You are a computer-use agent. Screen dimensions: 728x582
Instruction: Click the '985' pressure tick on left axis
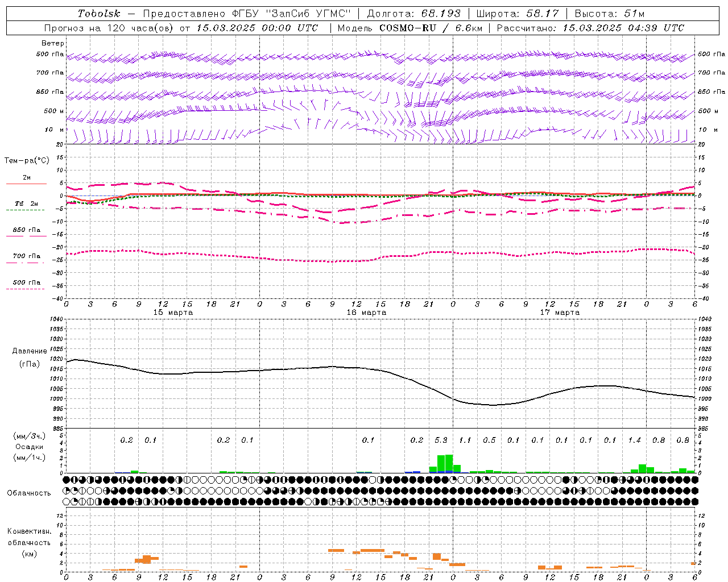[x=58, y=429]
